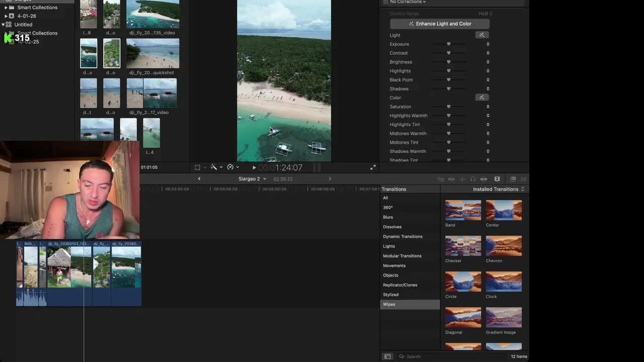Select the Untitled library row
The image size is (644, 362).
[x=37, y=25]
